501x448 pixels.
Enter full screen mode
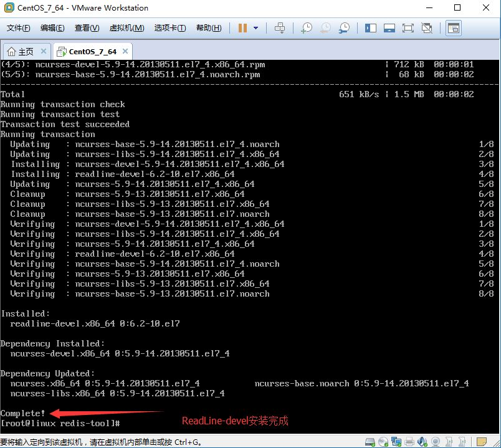[x=408, y=28]
